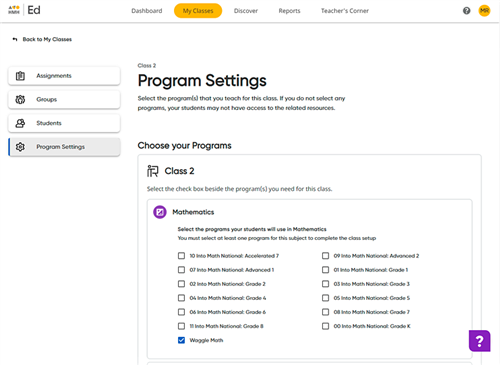Open the Groups sidebar button
Screen dimensions: 500x365
[x=64, y=99]
